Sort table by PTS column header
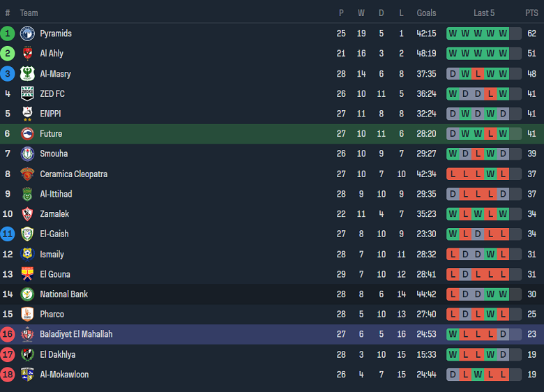 click(531, 13)
